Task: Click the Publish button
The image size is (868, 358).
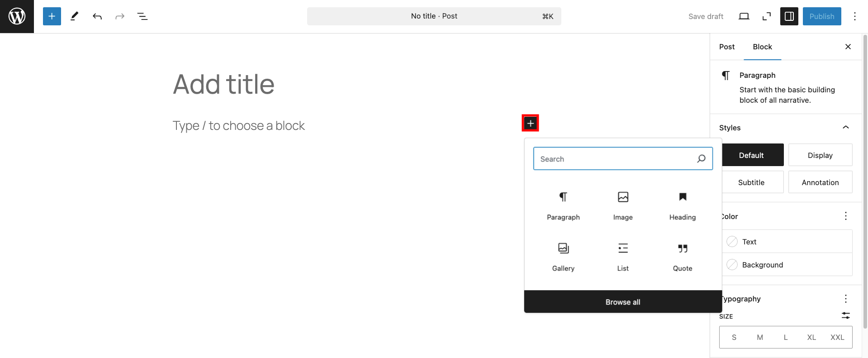Action: point(822,16)
